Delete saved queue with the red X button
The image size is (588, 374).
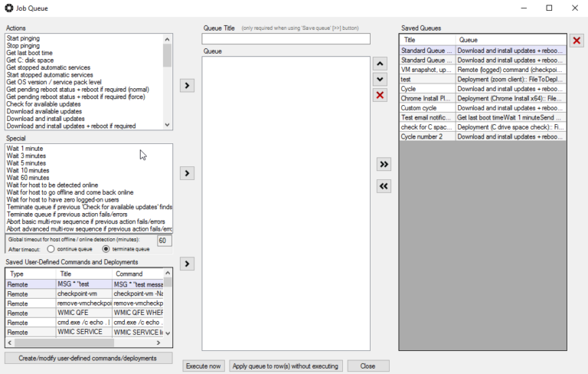point(577,41)
